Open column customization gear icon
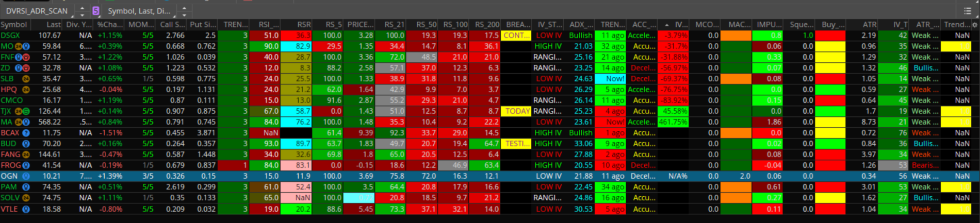Image resolution: width=980 pixels, height=223 pixels. click(974, 25)
